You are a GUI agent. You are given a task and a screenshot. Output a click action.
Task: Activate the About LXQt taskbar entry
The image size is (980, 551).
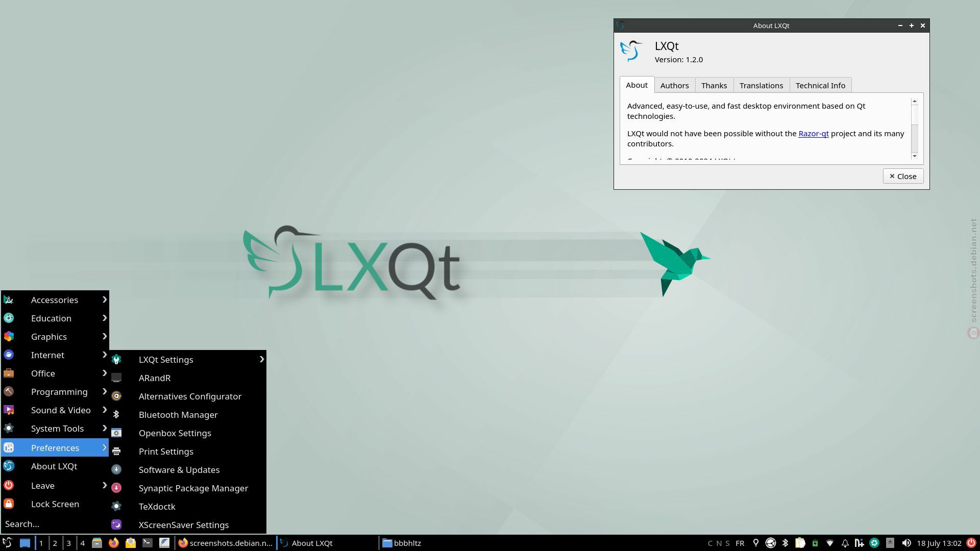point(327,543)
